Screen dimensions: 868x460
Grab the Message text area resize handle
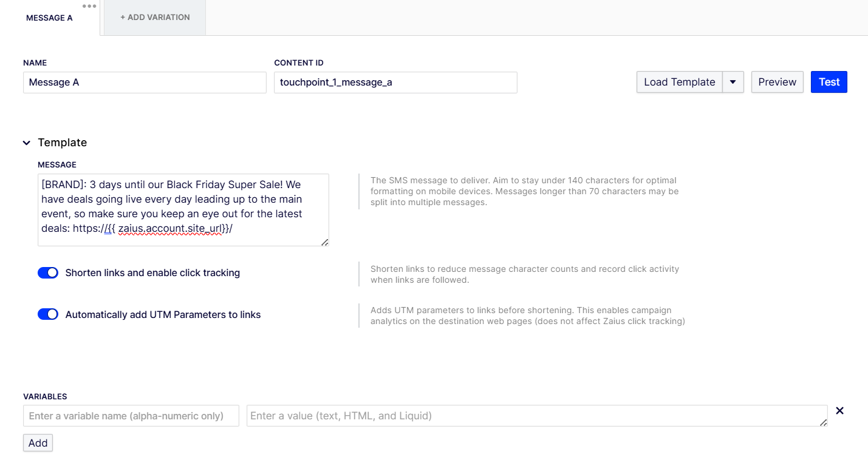(x=325, y=242)
